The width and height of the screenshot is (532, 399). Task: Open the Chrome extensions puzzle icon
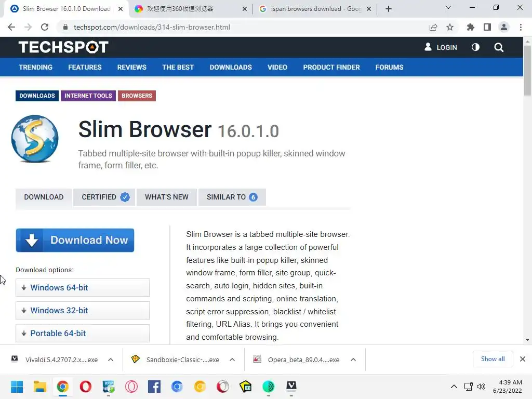coord(471,27)
